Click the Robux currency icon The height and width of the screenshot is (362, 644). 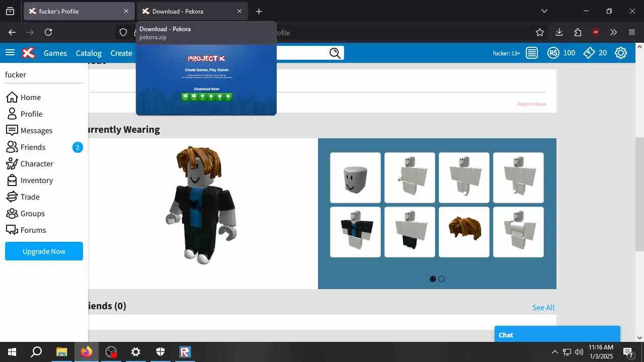(x=553, y=53)
